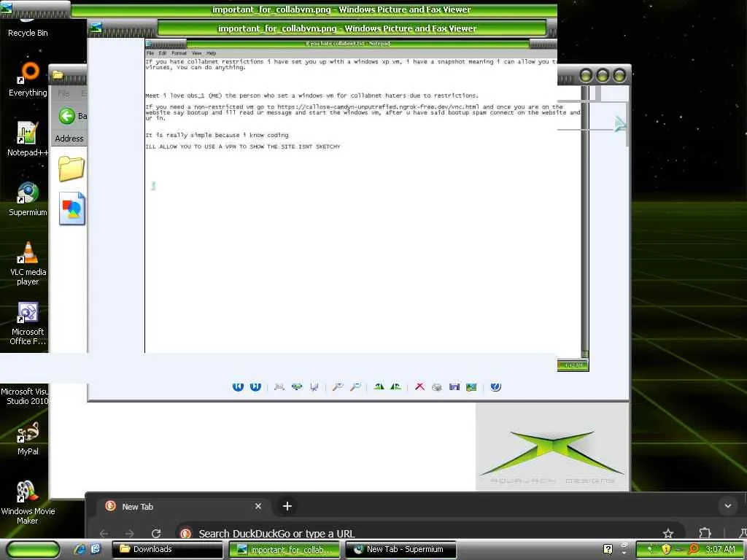The image size is (747, 560).
Task: Select the Notepad++ desktop shortcut
Action: pyautogui.click(x=28, y=139)
